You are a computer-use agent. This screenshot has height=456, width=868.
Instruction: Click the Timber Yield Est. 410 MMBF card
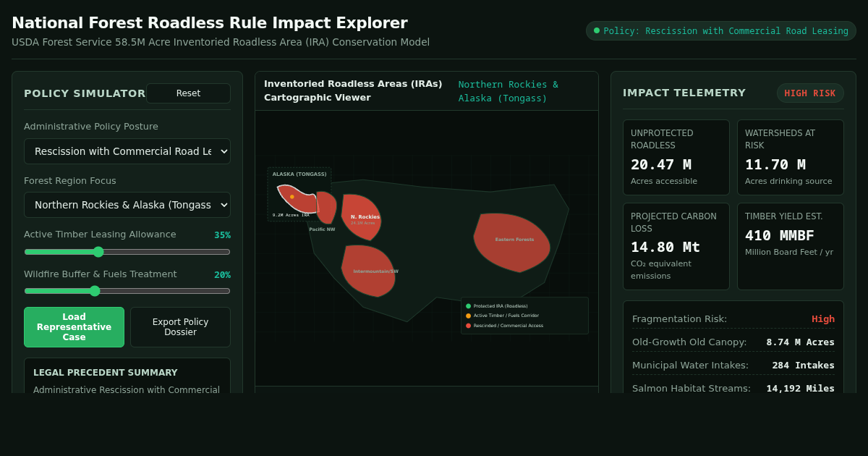click(791, 246)
